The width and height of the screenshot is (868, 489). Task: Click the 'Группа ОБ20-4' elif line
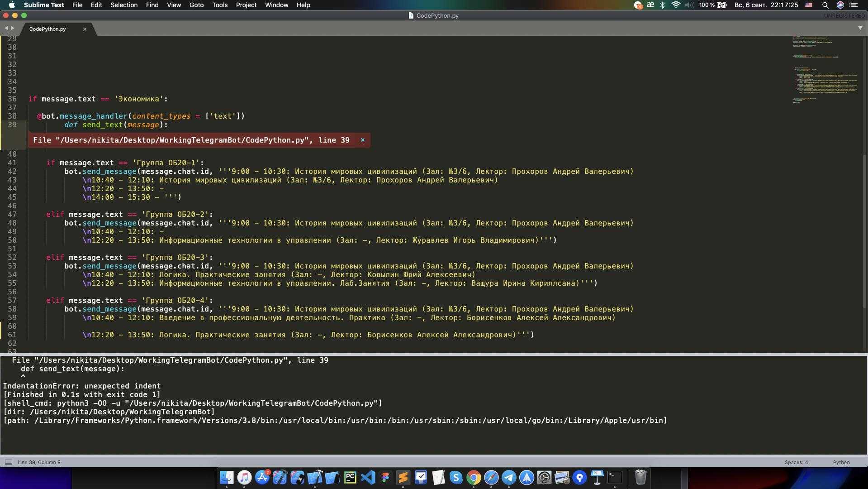click(129, 300)
